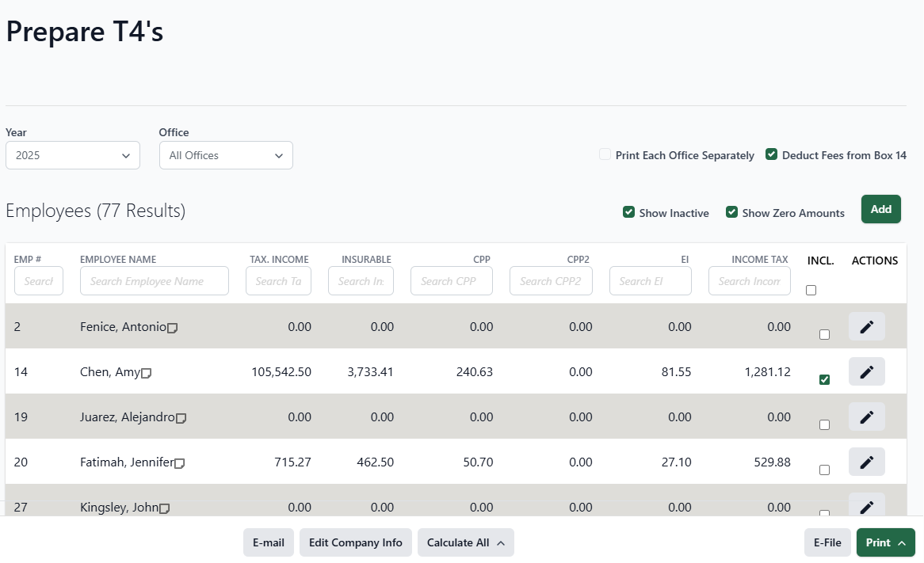The image size is (924, 563).
Task: Click the Search Employee Name field
Action: coord(155,281)
